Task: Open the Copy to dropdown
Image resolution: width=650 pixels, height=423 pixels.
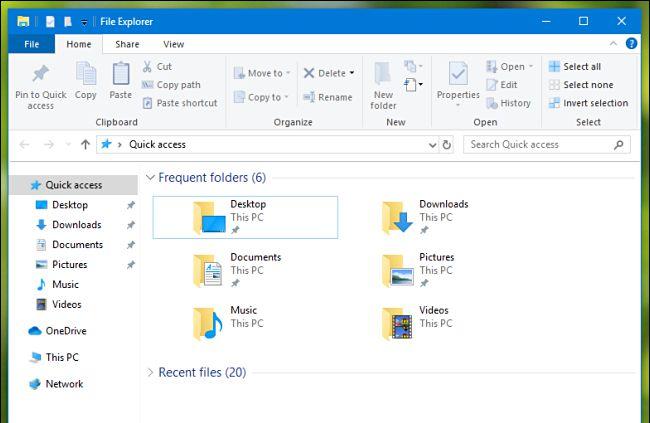Action: tap(261, 97)
